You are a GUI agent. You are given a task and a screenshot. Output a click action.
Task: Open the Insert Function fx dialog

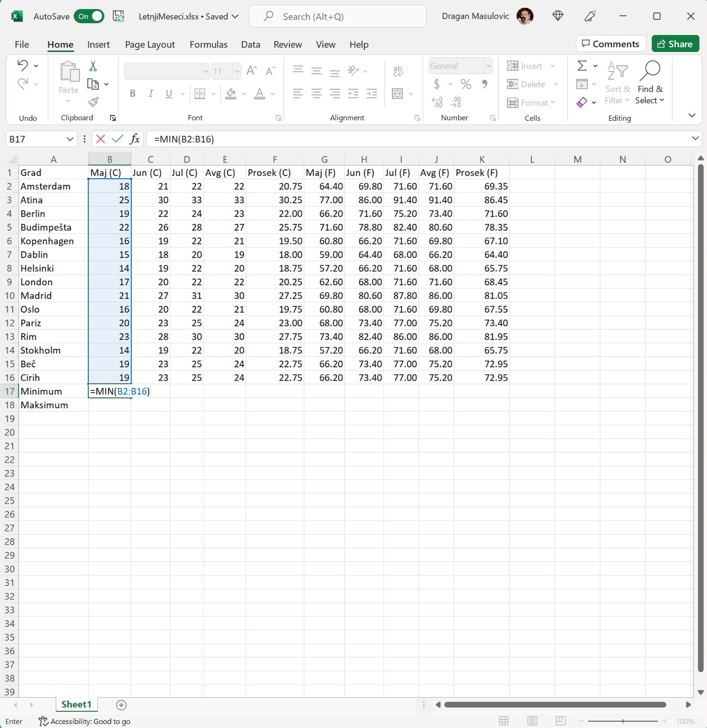tap(134, 139)
